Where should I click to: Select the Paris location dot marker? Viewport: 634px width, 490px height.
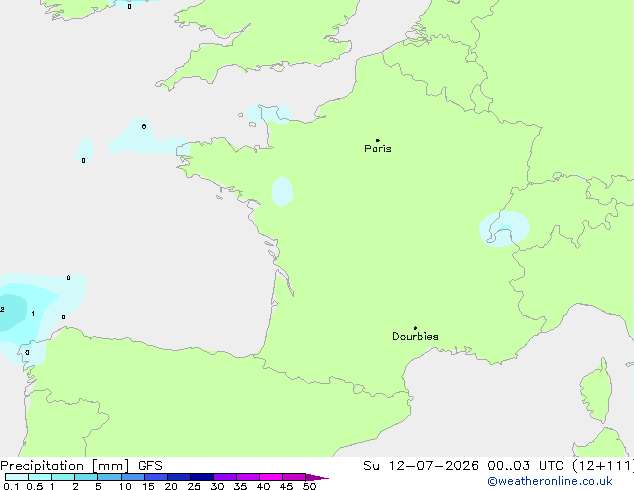coord(378,140)
